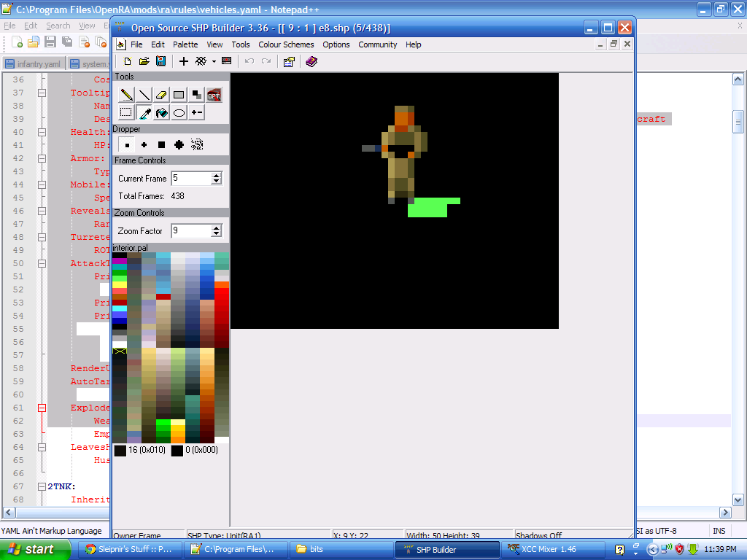Toggle the grid icon in toolbar
747x560 pixels.
click(x=201, y=61)
